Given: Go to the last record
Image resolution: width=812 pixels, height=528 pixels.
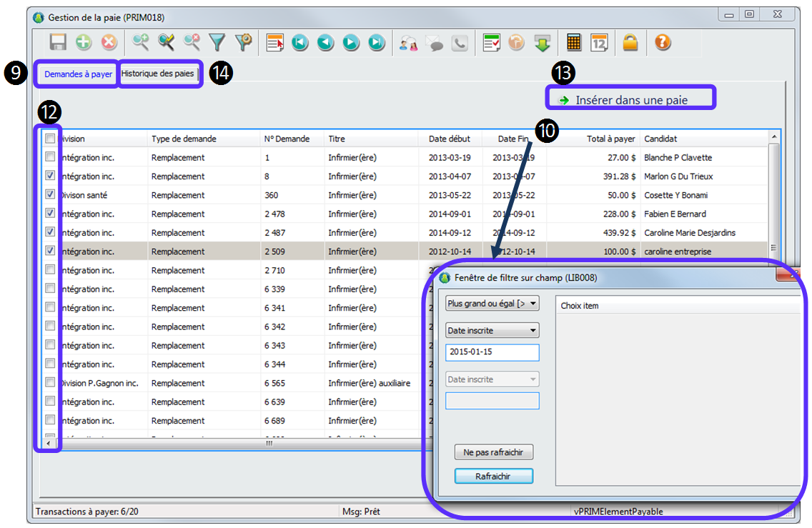Looking at the screenshot, I should [377, 43].
